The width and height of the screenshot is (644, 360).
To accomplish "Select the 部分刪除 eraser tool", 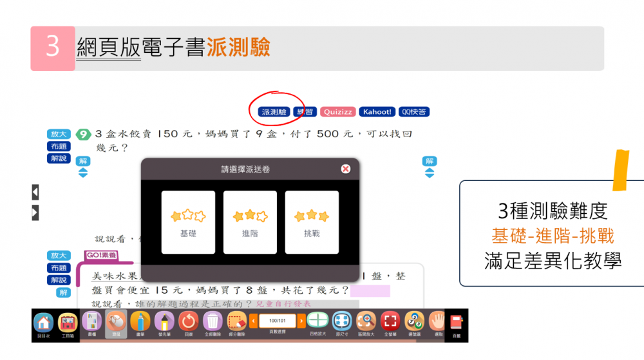I will coord(237,324).
